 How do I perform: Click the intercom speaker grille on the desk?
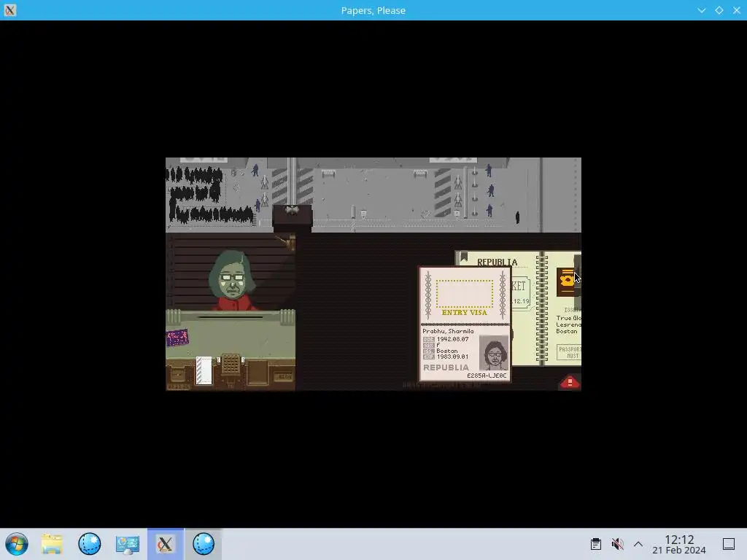click(x=231, y=365)
